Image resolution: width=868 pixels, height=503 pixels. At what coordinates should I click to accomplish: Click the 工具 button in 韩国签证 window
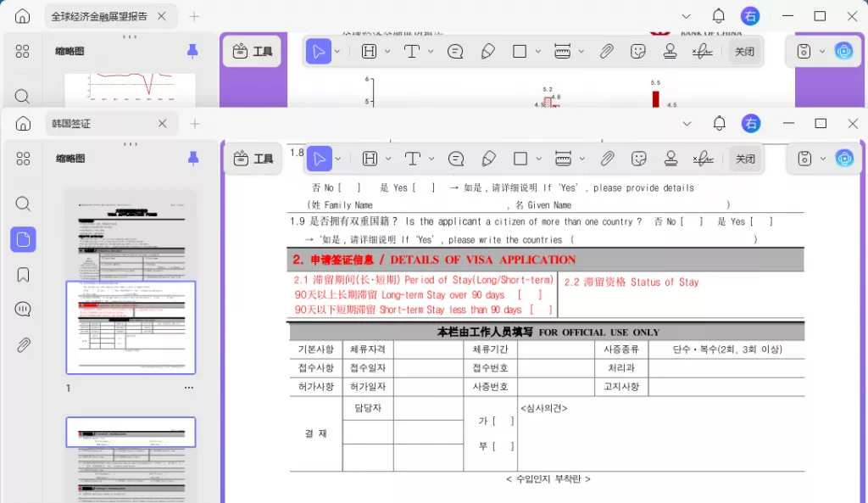[x=253, y=159]
